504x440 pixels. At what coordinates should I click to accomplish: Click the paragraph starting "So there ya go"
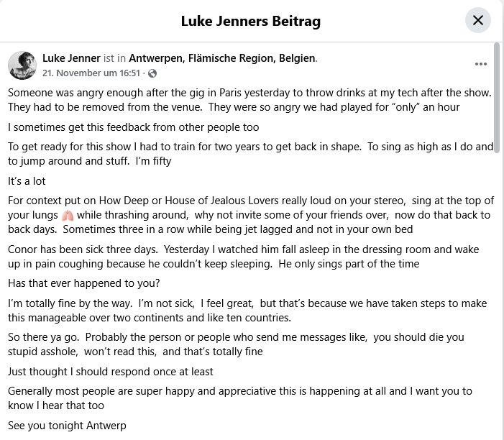click(237, 344)
